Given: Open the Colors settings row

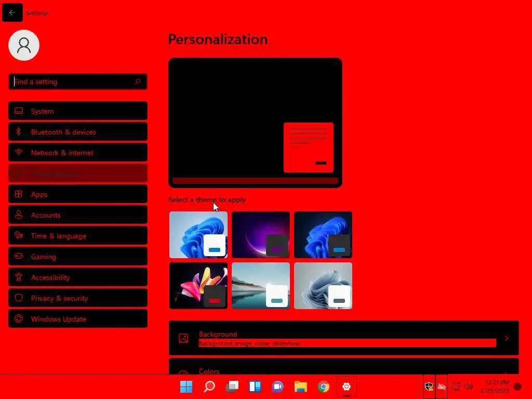Looking at the screenshot, I should (344, 366).
